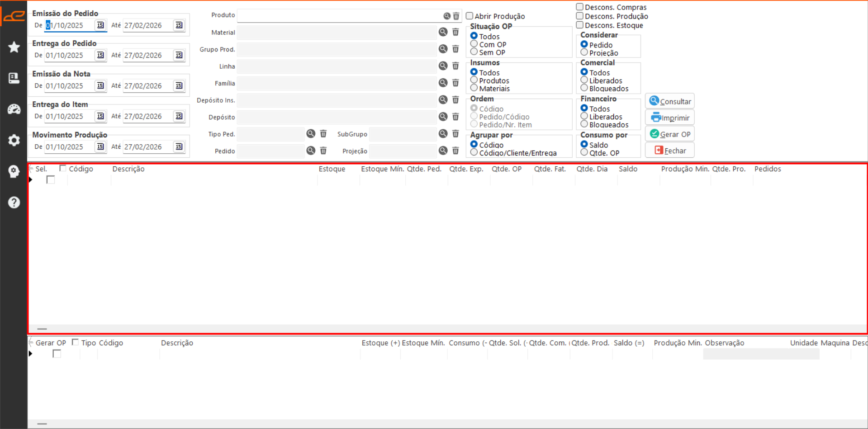Open help question mark icon
Screen dimensions: 868x429
14,202
